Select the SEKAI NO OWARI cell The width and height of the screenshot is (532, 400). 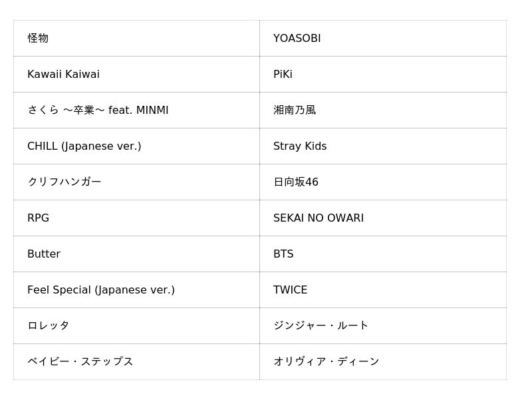tap(319, 218)
